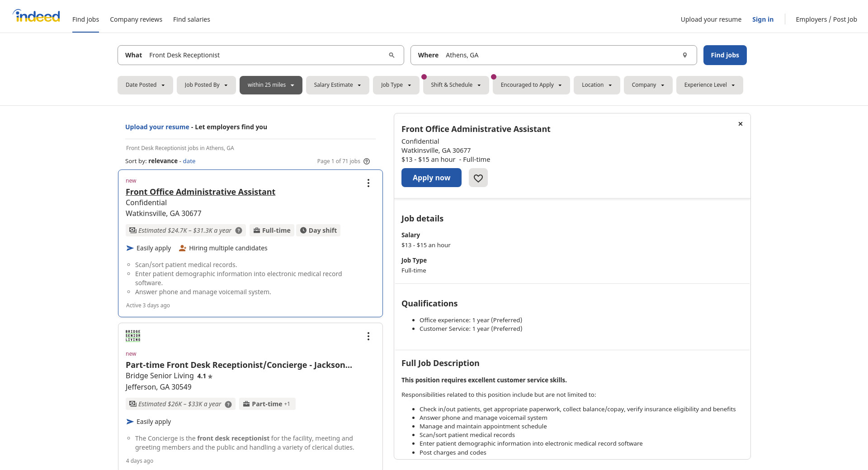Sort results by date
Screen dimensions: 868x470
tap(189, 161)
